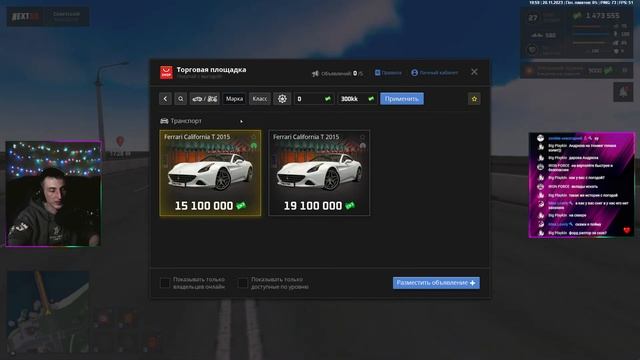Switch the car / motorcycle vehicle type filter
Screen dimensions: 640x360
click(204, 99)
